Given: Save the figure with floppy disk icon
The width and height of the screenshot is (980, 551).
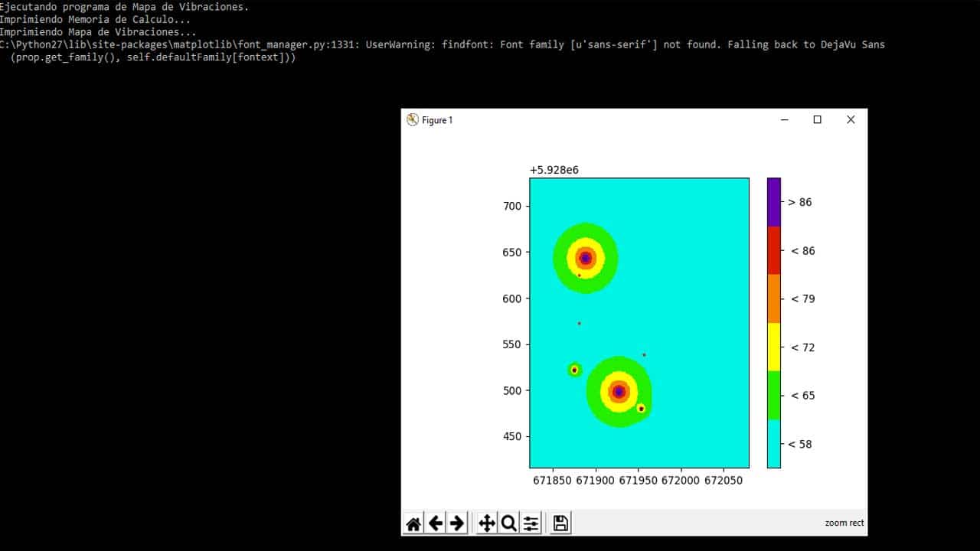Looking at the screenshot, I should [x=560, y=523].
